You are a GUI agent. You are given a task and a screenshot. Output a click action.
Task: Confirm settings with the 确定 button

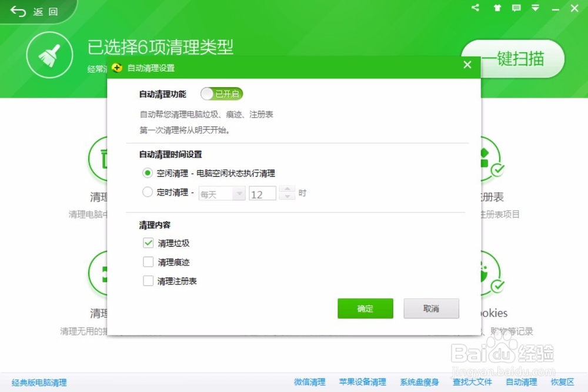point(365,309)
